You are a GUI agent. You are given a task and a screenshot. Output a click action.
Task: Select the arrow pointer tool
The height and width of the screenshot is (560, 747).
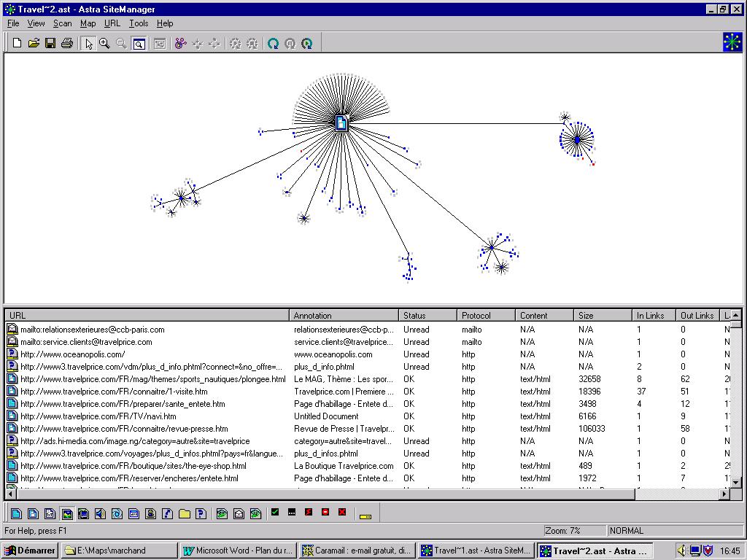point(88,43)
